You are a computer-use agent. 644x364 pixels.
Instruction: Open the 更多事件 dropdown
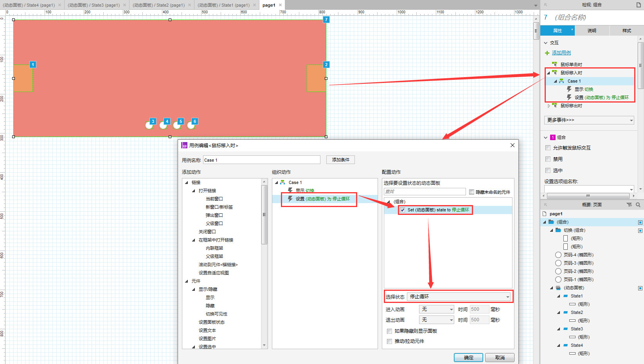pos(589,120)
